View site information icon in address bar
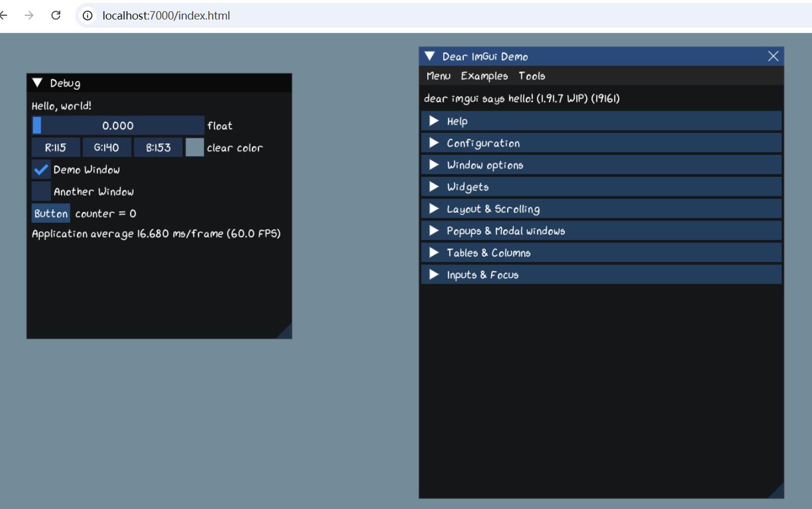 [x=87, y=15]
